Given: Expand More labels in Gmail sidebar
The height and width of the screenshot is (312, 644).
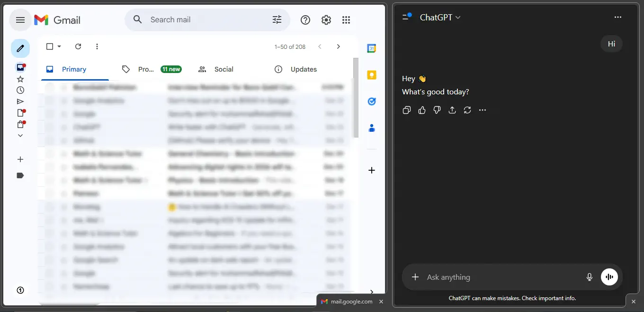Looking at the screenshot, I should coord(20,135).
